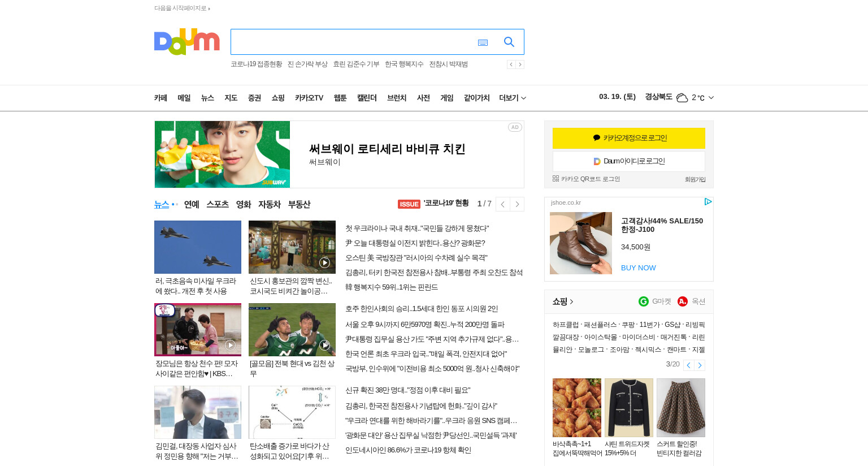Open the 쇼핑 section chevron
868x466 pixels.
(x=571, y=302)
